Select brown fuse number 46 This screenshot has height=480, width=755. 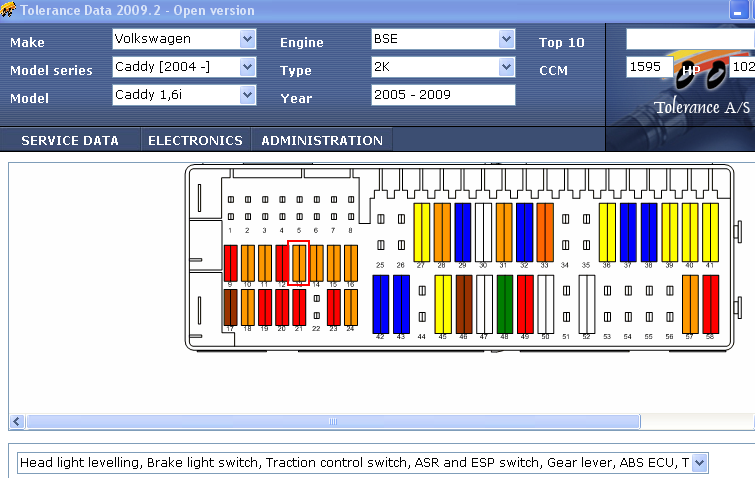(464, 304)
